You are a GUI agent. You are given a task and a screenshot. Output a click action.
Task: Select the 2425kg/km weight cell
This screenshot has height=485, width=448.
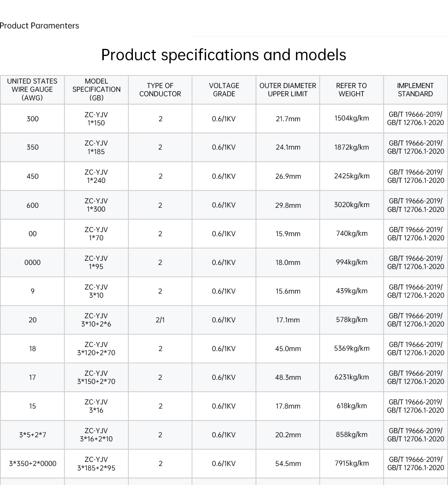click(x=352, y=176)
